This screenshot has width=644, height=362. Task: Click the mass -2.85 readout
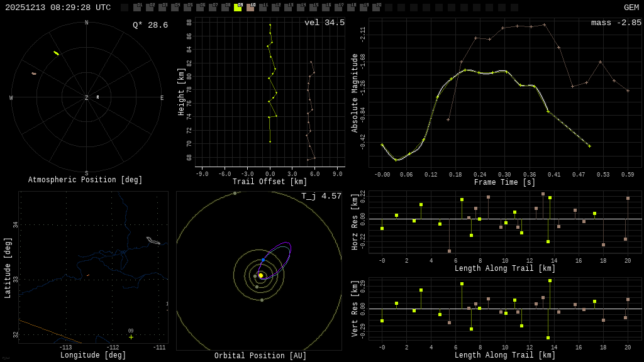[616, 23]
